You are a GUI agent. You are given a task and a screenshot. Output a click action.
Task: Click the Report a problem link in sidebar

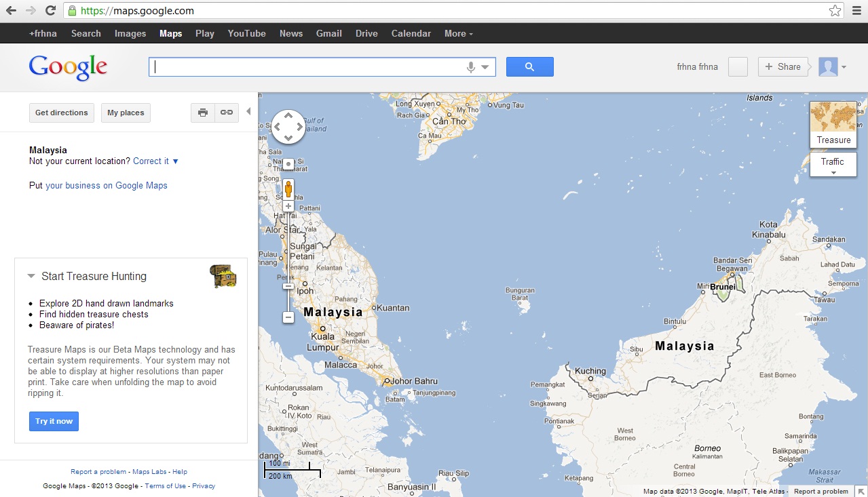point(98,472)
